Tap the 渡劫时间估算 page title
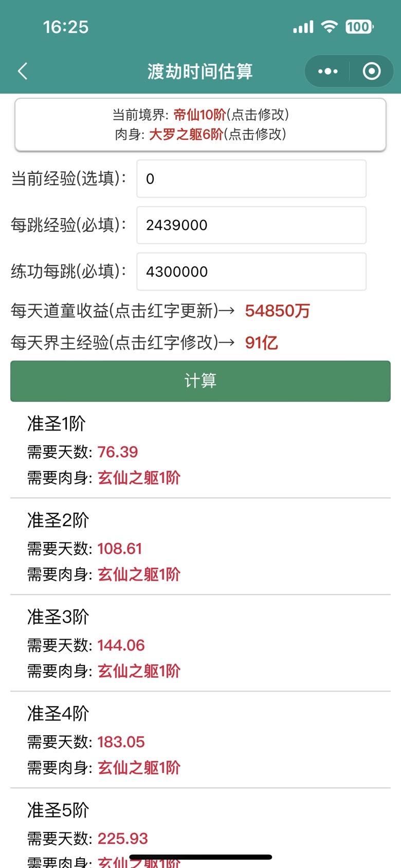Viewport: 401px width, 868px height. tap(200, 71)
